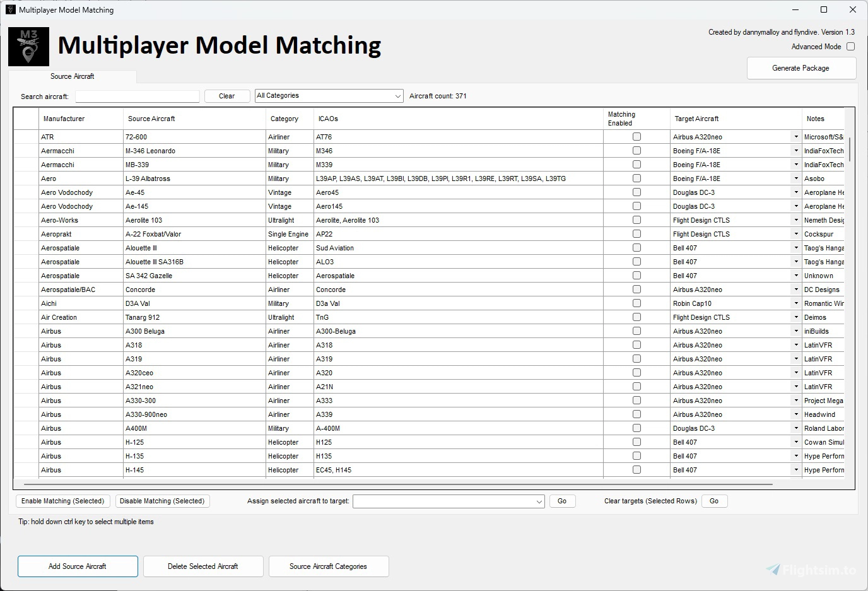Click Disable Matching (Selected)
This screenshot has width=868, height=591.
click(162, 501)
